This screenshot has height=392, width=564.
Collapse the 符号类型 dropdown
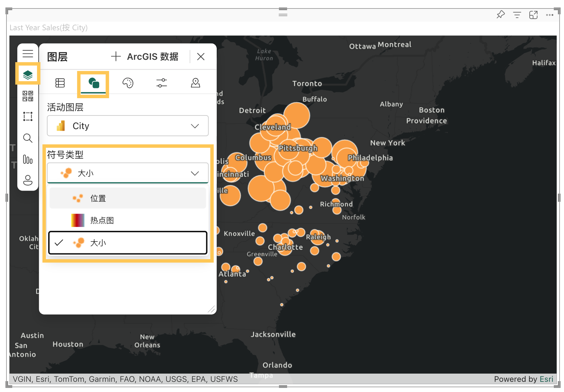(195, 173)
